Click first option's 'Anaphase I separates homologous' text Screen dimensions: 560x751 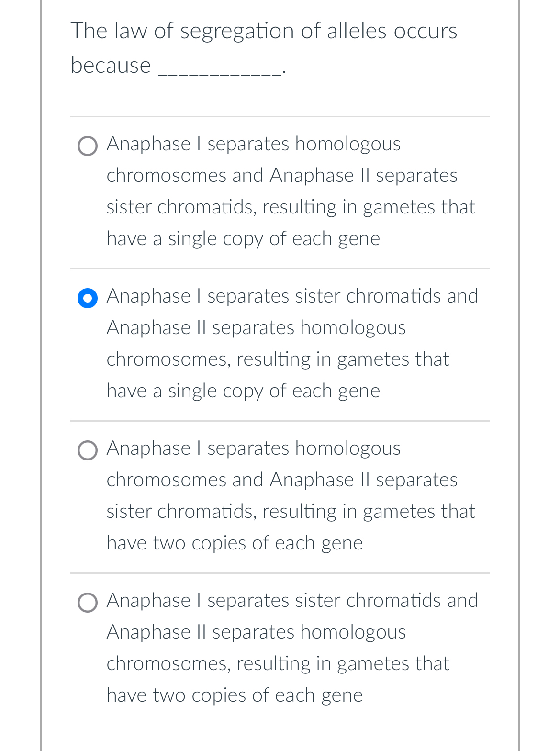tap(253, 144)
